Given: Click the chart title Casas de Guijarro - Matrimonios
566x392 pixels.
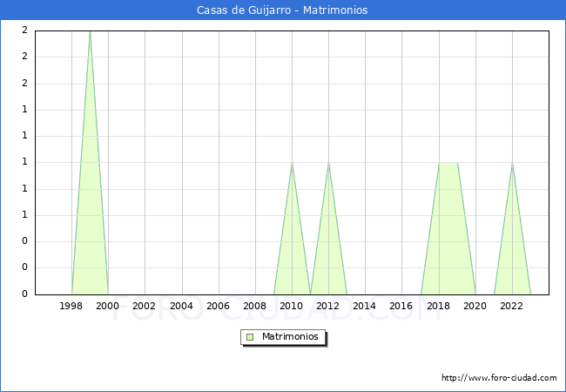Looking at the screenshot, I should tap(282, 10).
